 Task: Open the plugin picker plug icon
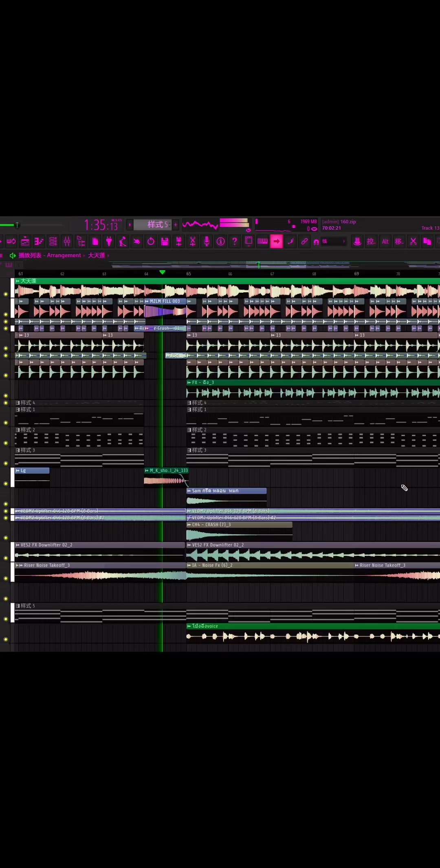(109, 241)
